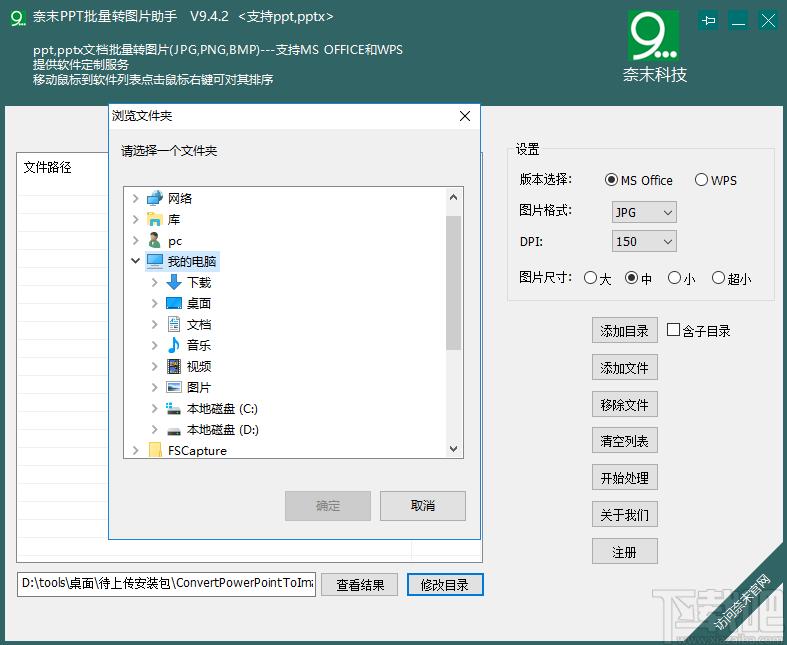This screenshot has height=645, width=787.
Task: Select image size 中 radio button
Action: pyautogui.click(x=631, y=278)
